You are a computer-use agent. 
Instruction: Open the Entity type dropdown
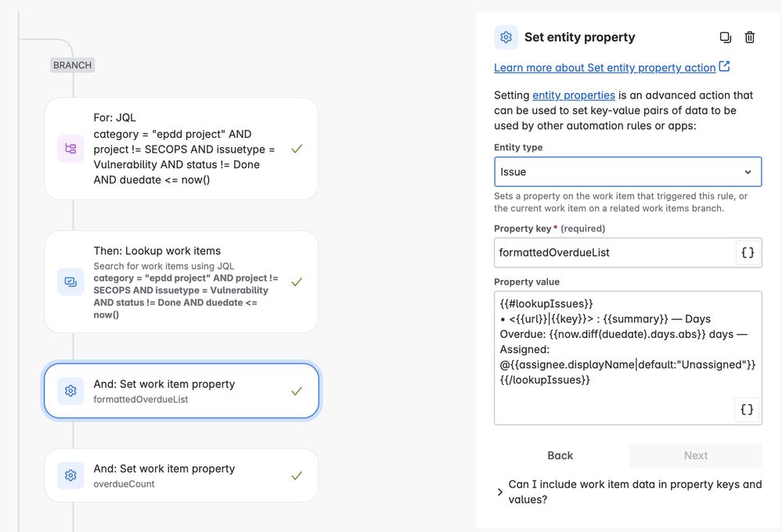(627, 172)
